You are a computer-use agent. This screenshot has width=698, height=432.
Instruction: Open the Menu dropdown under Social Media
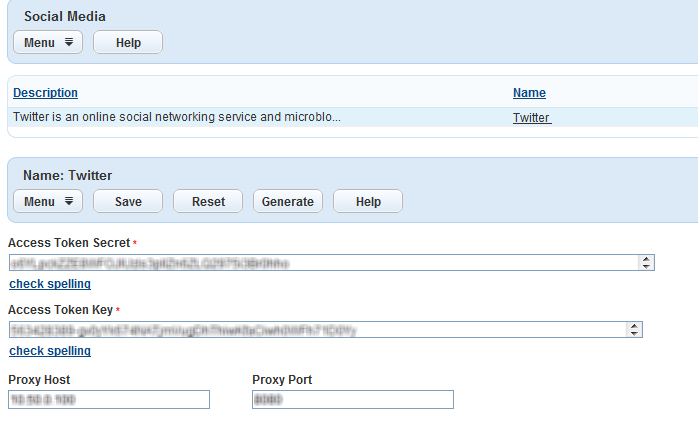(48, 43)
